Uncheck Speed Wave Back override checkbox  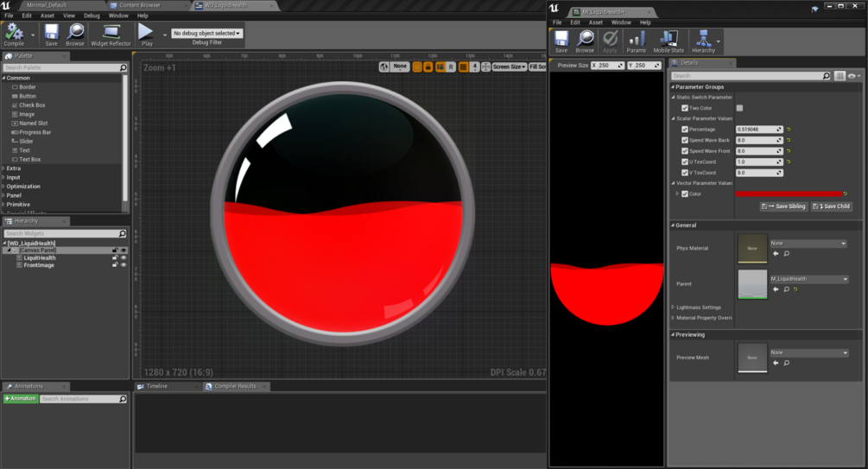(685, 140)
